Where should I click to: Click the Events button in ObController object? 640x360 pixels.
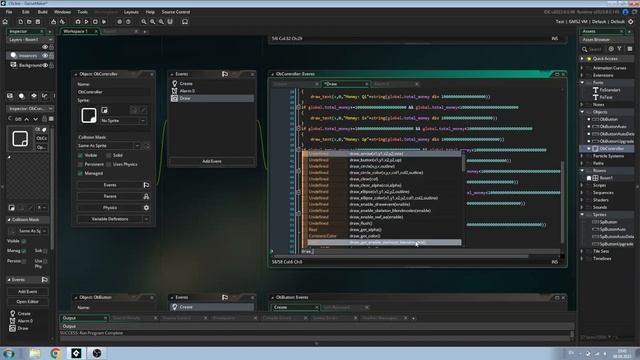[113, 185]
